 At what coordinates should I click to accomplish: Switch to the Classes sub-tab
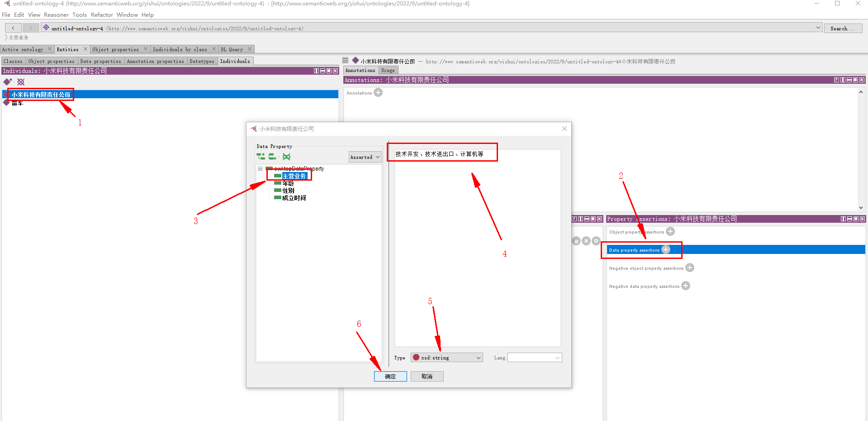click(13, 61)
